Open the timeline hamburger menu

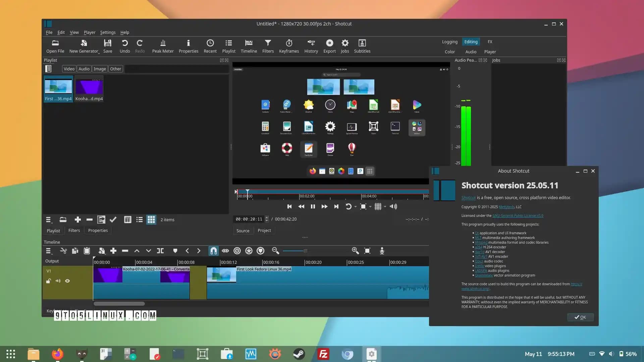[49, 251]
